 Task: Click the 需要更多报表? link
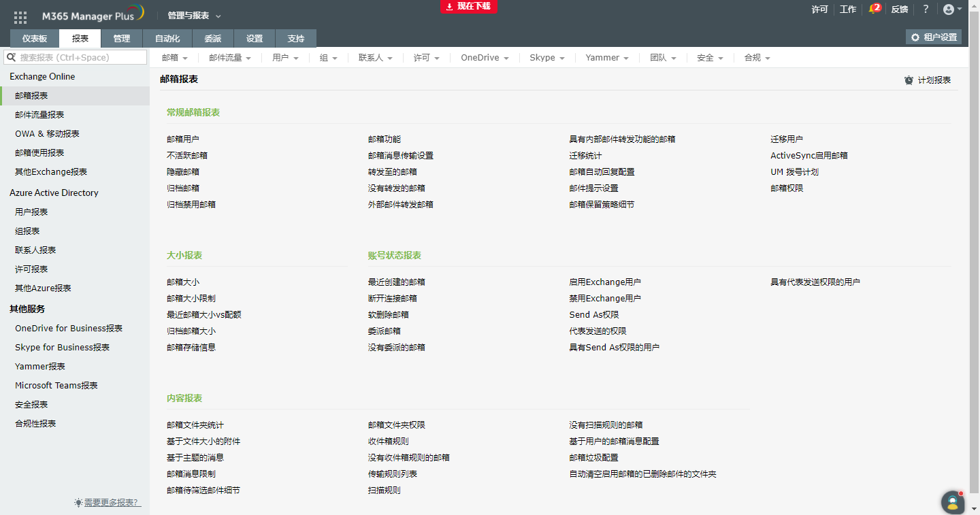[x=112, y=503]
